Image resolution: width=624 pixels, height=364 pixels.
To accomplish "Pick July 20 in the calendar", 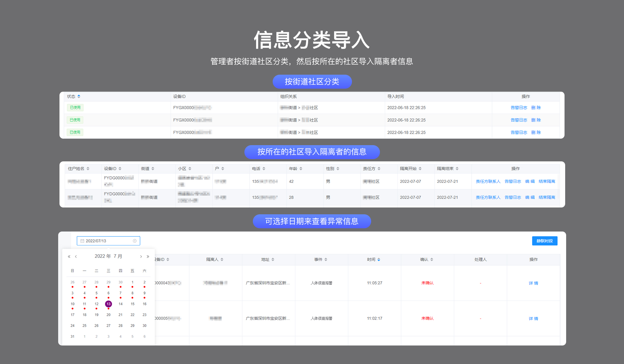I will (x=109, y=315).
